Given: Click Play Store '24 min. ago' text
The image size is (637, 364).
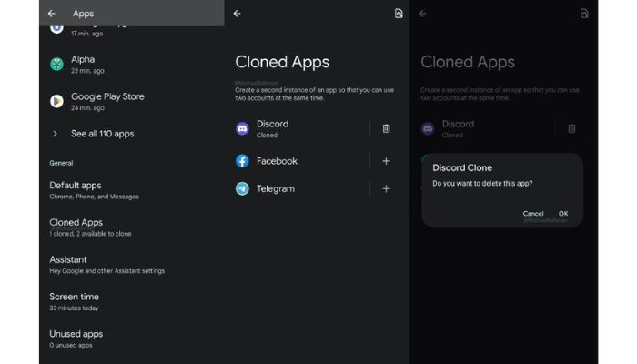Looking at the screenshot, I should [x=87, y=108].
